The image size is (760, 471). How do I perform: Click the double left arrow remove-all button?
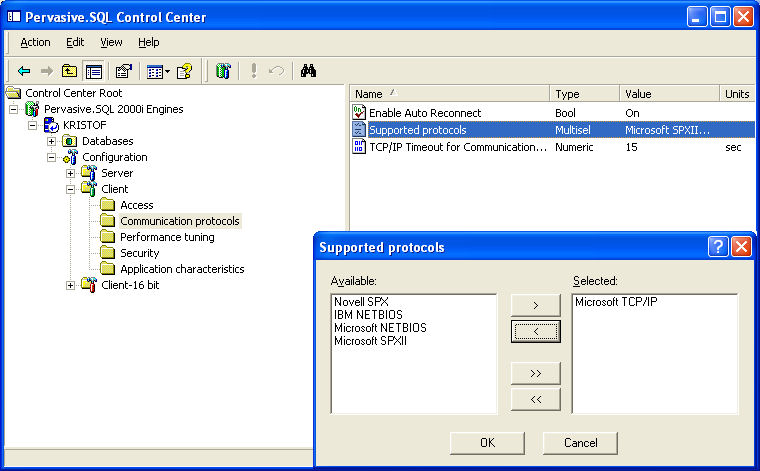[x=536, y=399]
